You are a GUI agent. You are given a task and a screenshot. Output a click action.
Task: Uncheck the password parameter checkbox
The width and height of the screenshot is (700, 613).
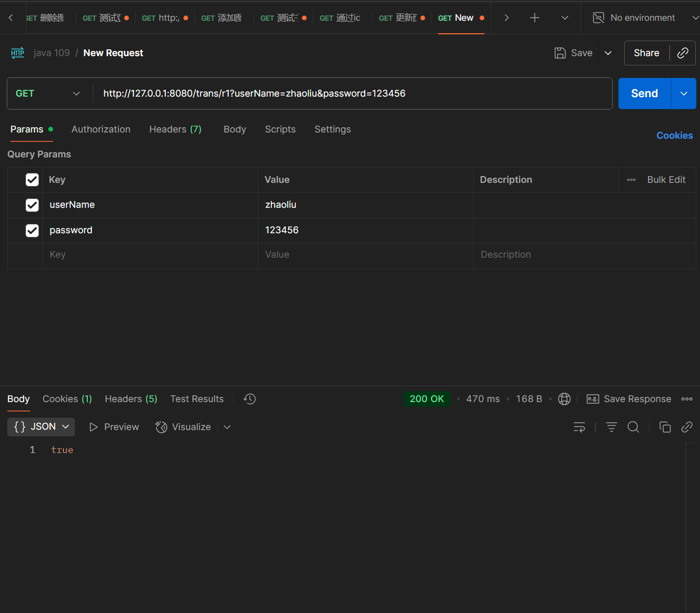[x=32, y=231]
